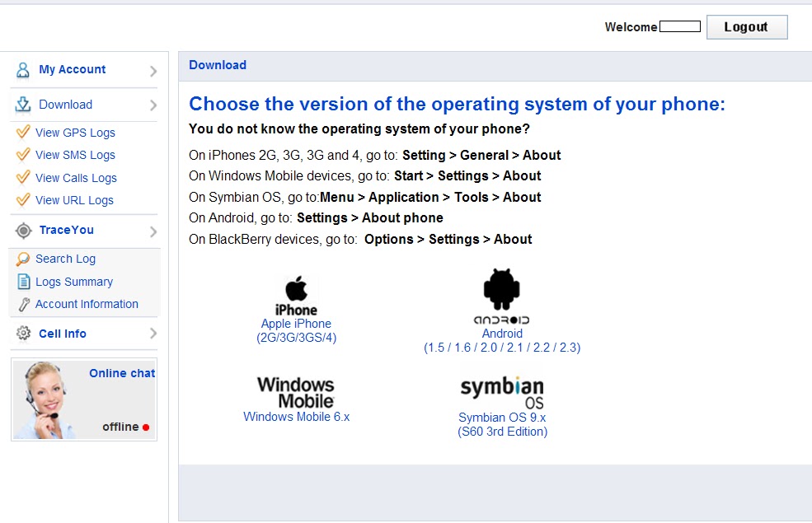
Task: Click the document icon beside Logs Summary
Action: 23,282
